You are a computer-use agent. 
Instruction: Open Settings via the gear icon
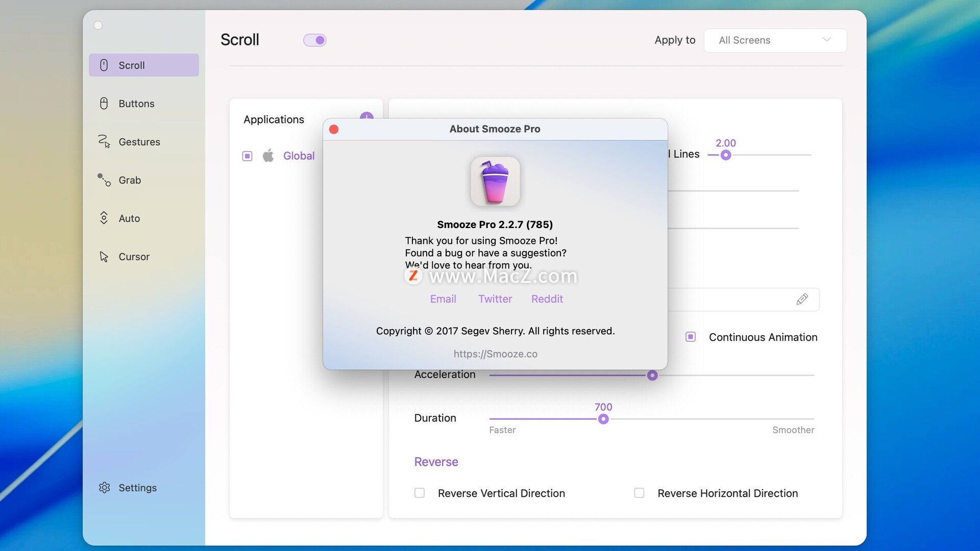(x=104, y=488)
